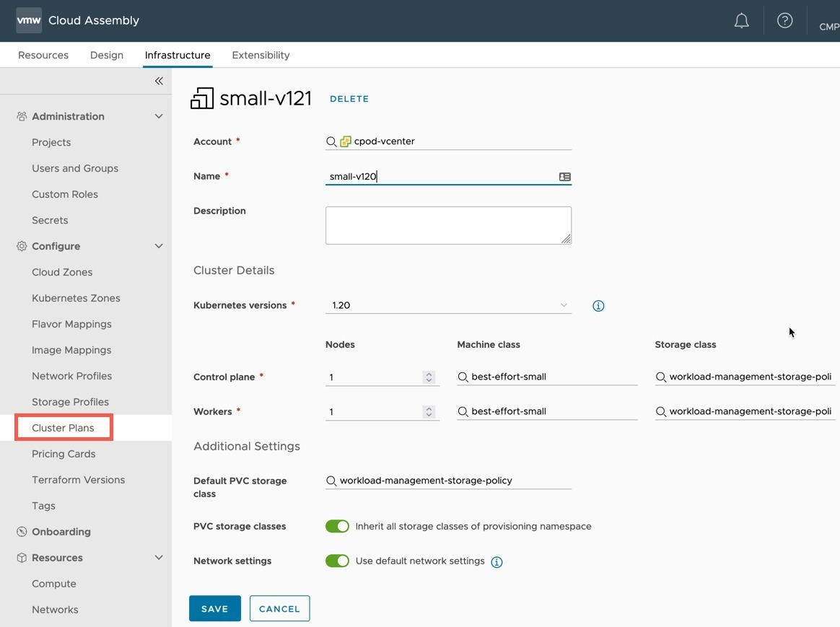Open Compute under Resources
This screenshot has width=840, height=627.
point(54,584)
